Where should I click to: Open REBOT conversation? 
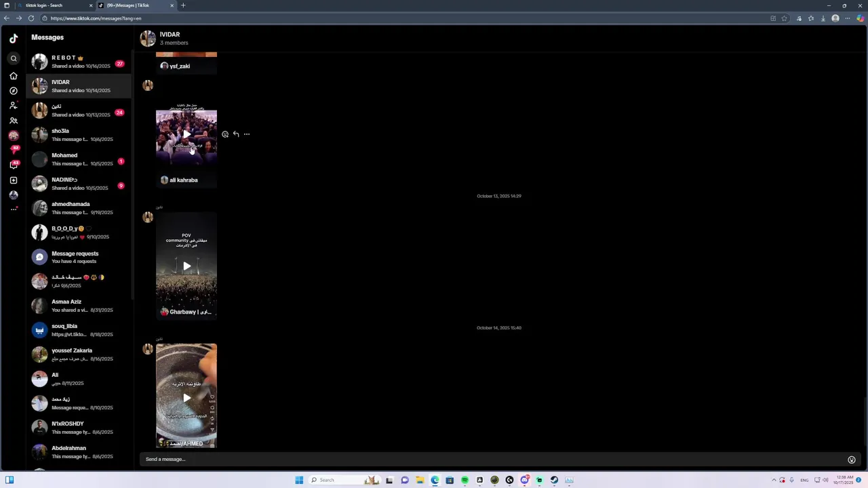tap(79, 62)
